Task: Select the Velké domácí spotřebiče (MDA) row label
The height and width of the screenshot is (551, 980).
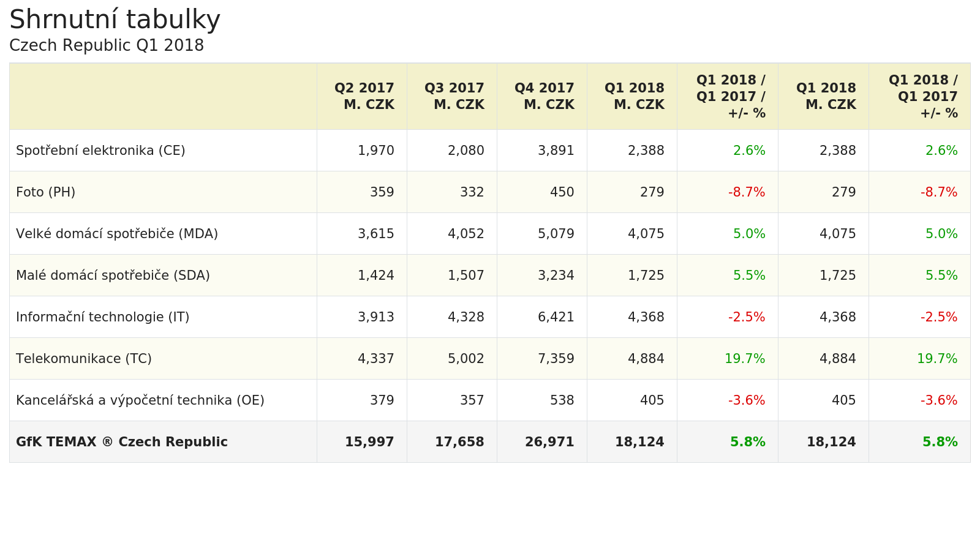Action: coord(117,234)
